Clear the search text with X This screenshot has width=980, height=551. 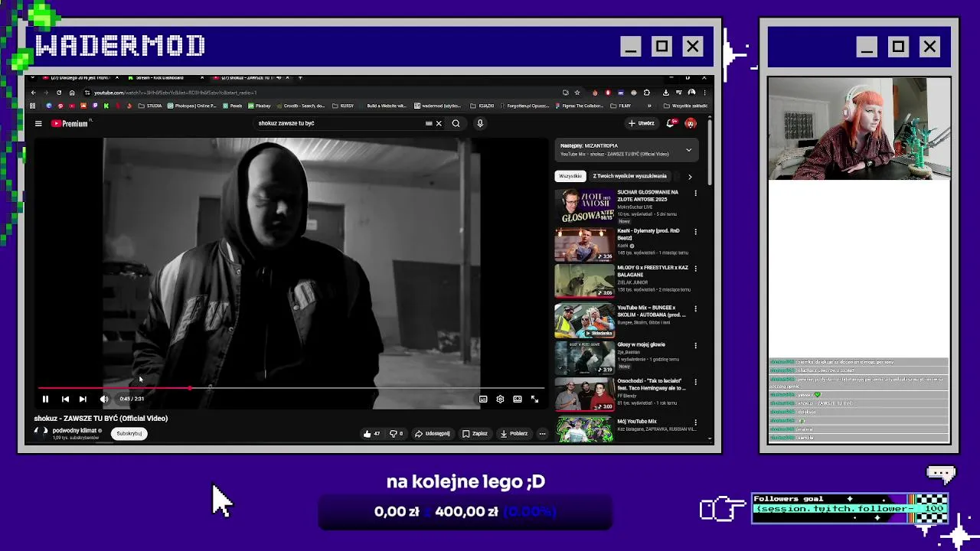coord(439,123)
